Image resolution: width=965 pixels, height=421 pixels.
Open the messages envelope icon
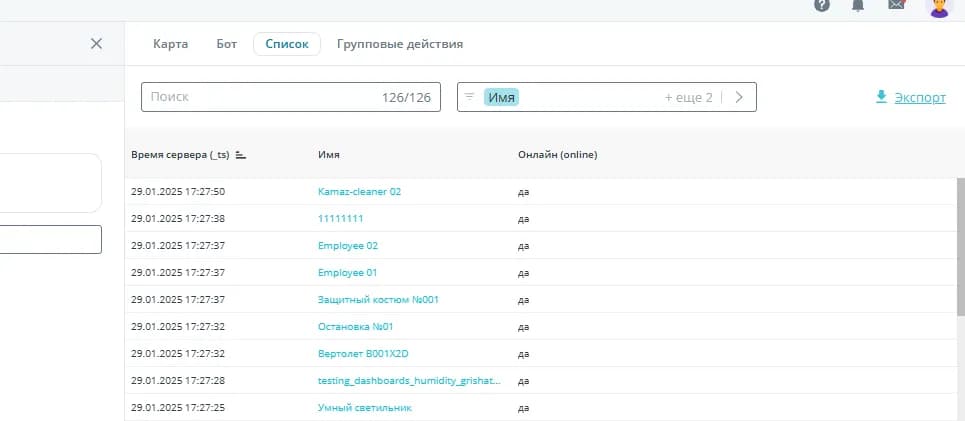(x=896, y=5)
